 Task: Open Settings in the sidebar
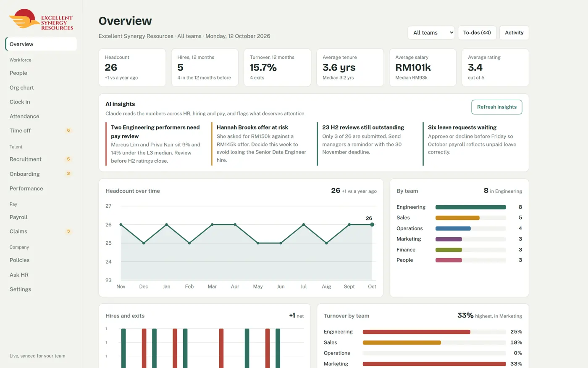tap(41, 289)
